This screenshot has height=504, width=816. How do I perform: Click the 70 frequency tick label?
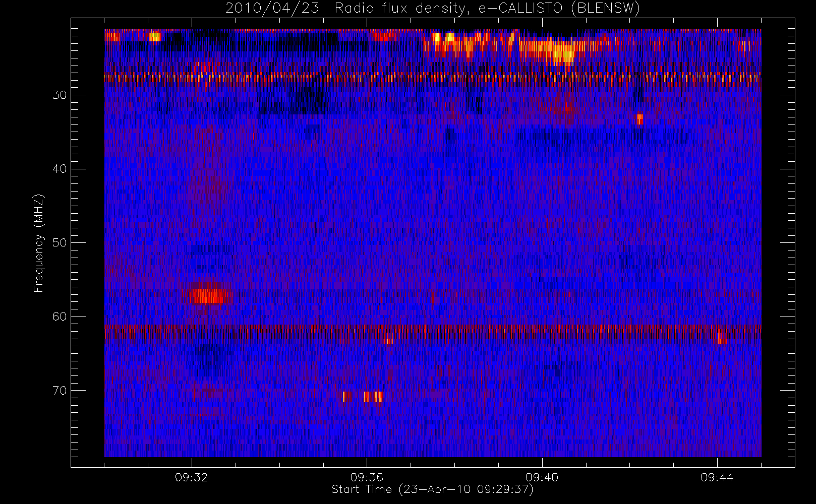tap(60, 390)
